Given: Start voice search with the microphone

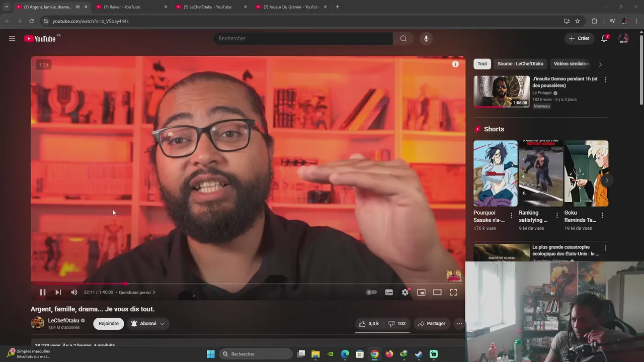Looking at the screenshot, I should tap(426, 38).
